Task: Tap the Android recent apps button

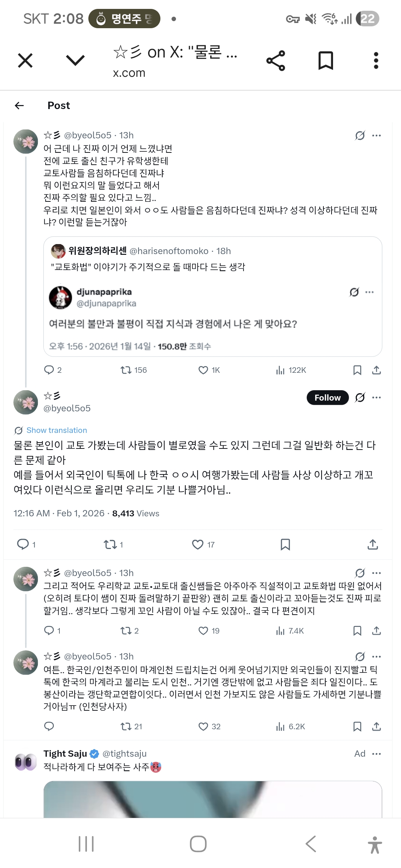Action: point(86,844)
